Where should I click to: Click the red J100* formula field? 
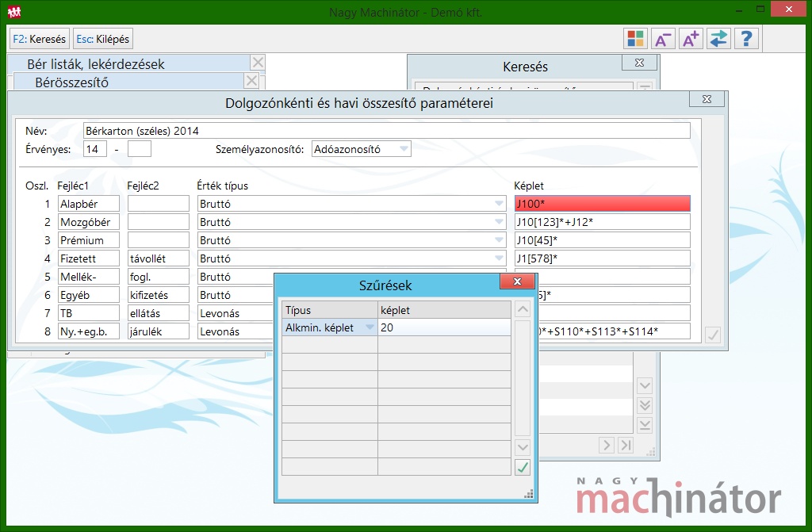coord(603,204)
